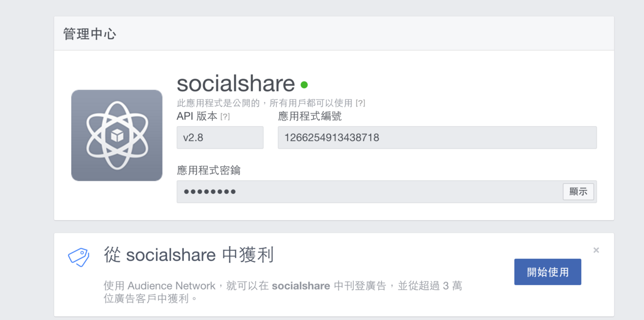Select the app ID field 1266254913438718

click(x=437, y=138)
